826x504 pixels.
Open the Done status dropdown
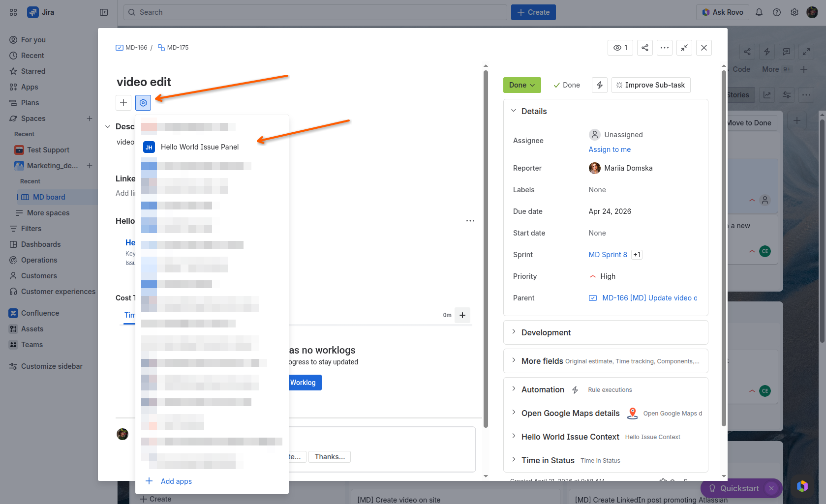[x=522, y=85]
